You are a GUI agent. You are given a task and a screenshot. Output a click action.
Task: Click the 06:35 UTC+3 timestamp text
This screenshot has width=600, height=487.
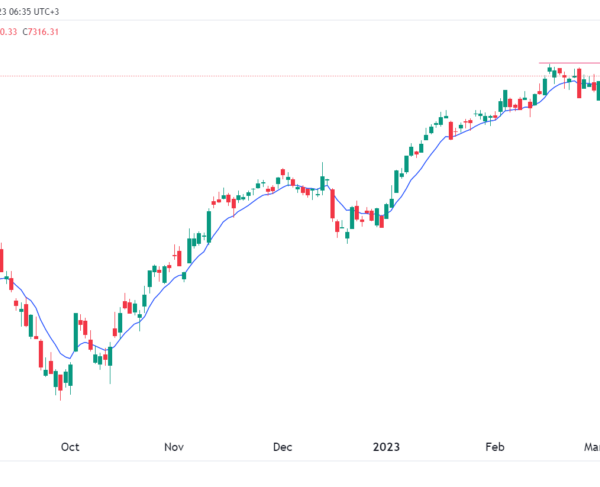pyautogui.click(x=34, y=12)
